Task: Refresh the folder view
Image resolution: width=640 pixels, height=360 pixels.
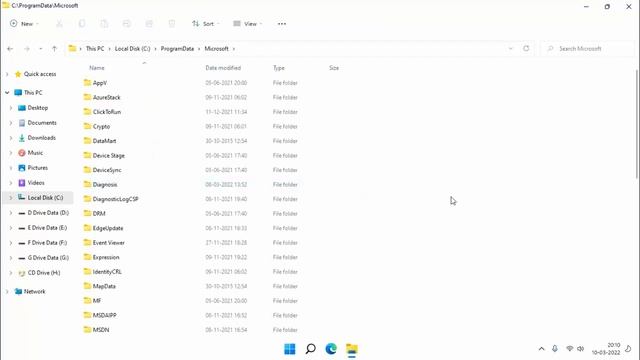Action: click(526, 49)
